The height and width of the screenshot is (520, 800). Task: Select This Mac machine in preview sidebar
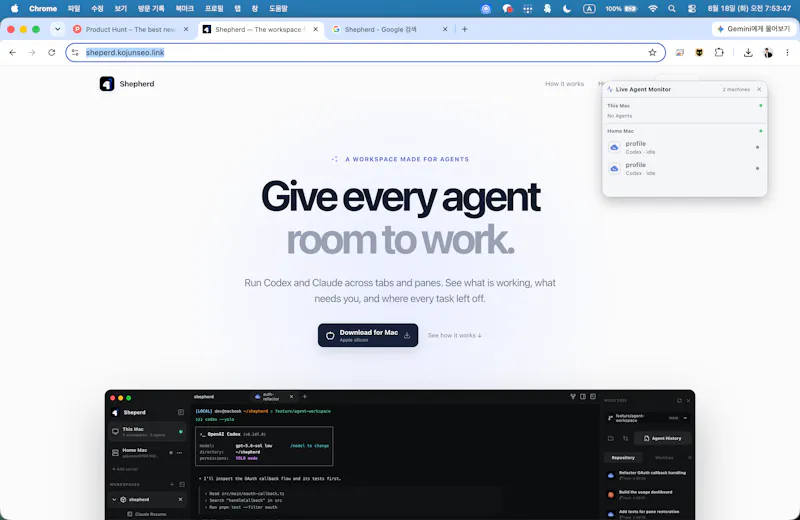point(147,432)
